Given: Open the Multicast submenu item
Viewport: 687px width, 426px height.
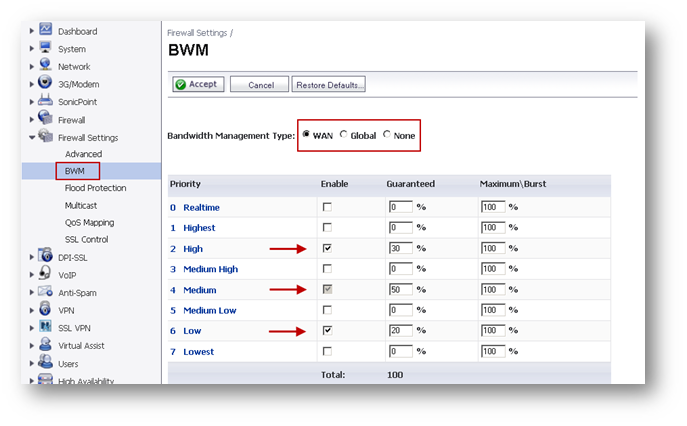Looking at the screenshot, I should (x=81, y=206).
